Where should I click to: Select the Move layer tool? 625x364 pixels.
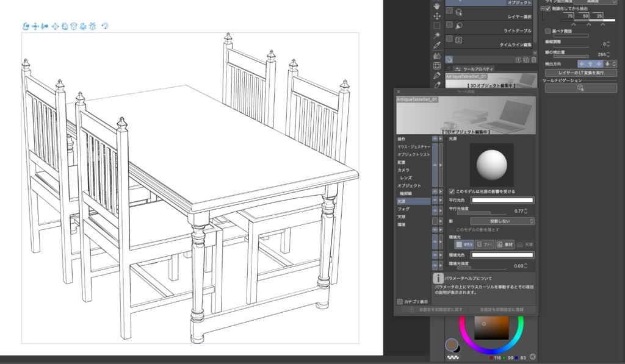(437, 16)
